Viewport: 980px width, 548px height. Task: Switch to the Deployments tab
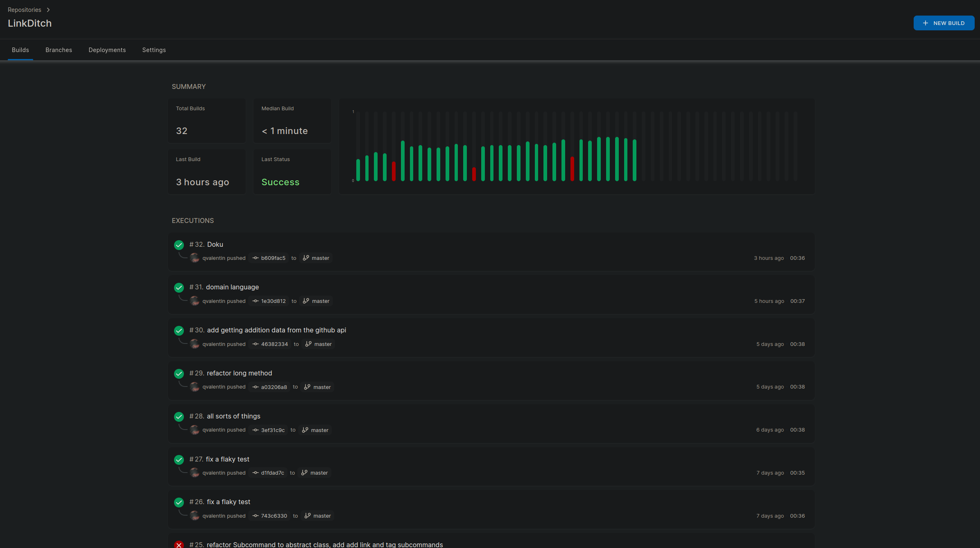click(106, 49)
